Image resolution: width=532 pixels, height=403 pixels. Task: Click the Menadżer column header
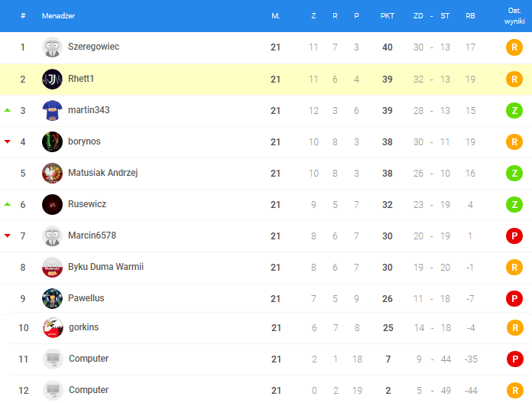click(58, 15)
